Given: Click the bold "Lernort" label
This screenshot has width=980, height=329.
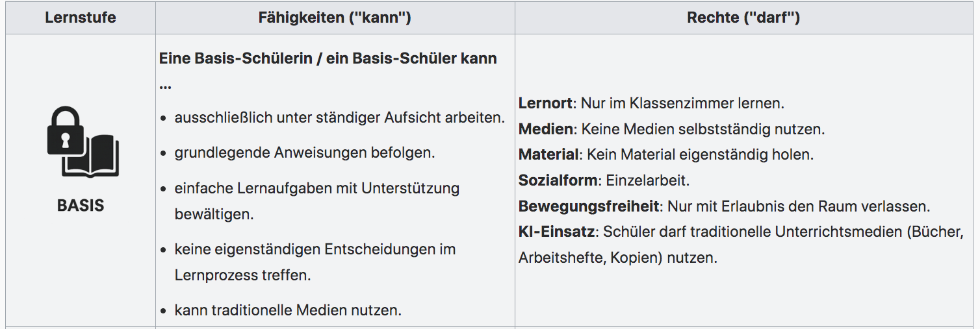Looking at the screenshot, I should (x=545, y=103).
